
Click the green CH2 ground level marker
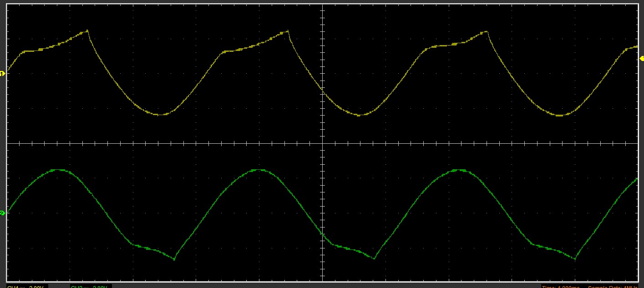2,213
